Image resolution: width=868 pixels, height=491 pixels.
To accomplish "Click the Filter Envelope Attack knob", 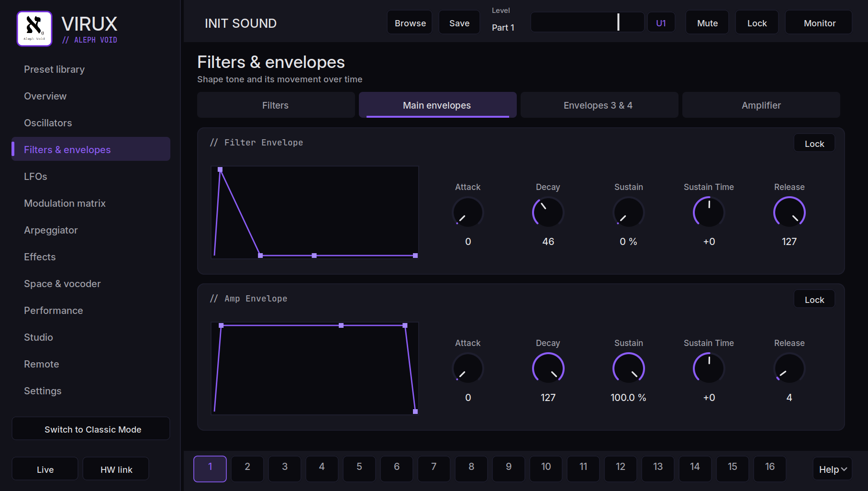I will (468, 212).
